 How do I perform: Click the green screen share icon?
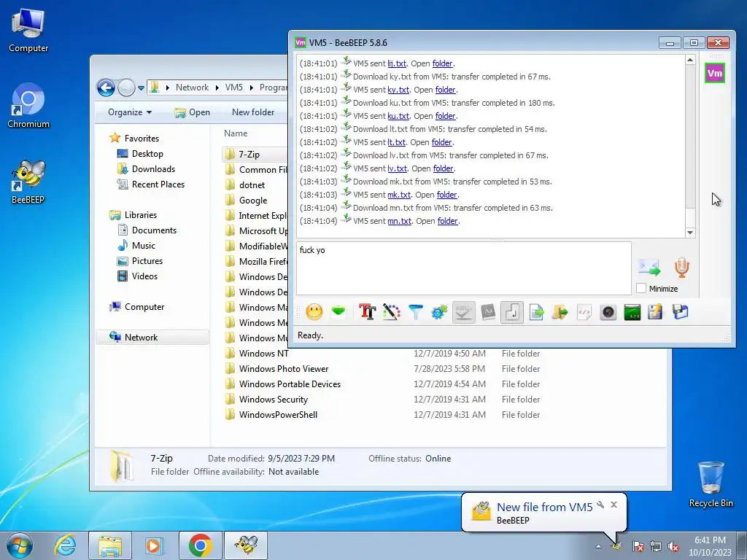[x=632, y=312]
